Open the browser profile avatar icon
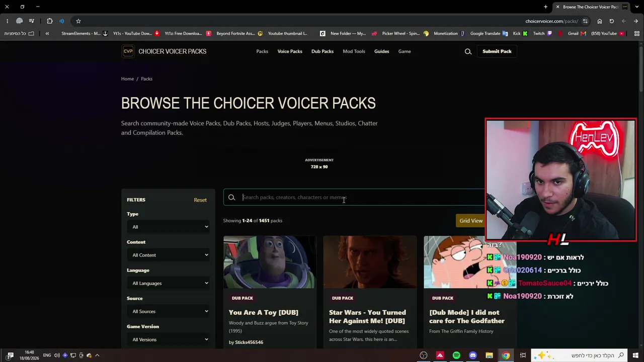Screen dimensions: 644x362 point(19,21)
